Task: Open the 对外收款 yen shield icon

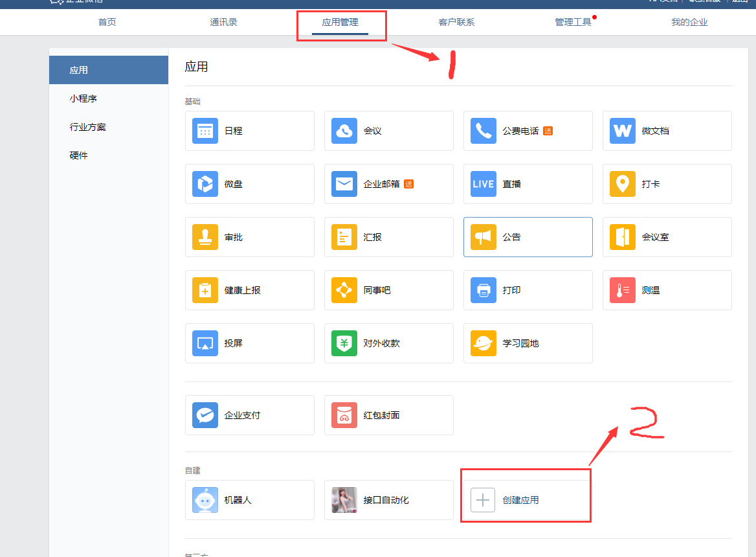Action: pyautogui.click(x=344, y=343)
